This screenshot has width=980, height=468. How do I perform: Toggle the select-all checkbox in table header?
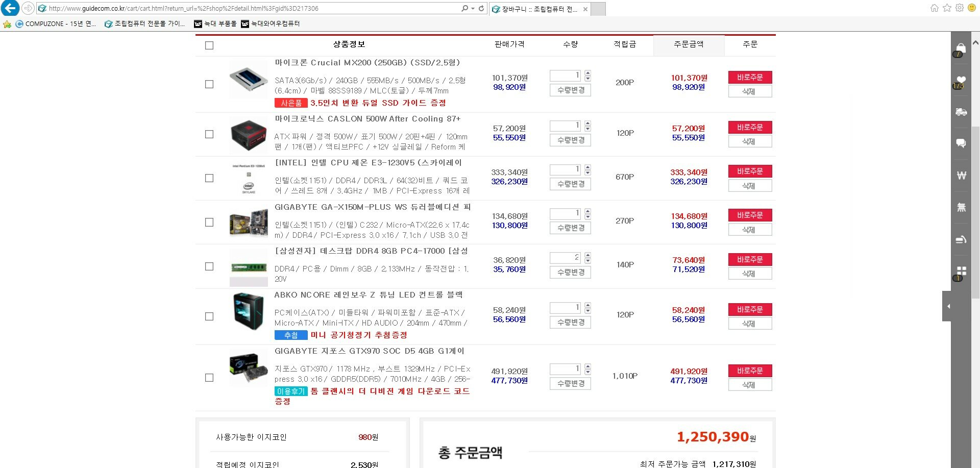click(209, 45)
